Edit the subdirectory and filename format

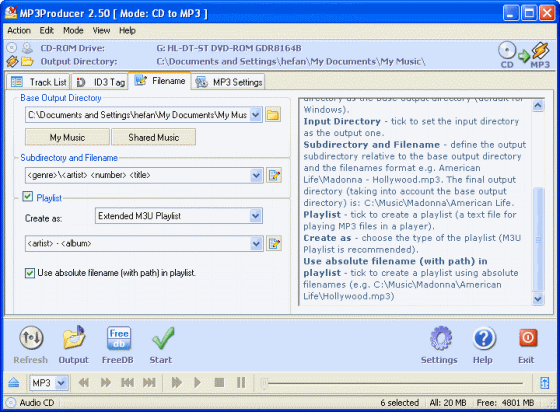pos(274,175)
